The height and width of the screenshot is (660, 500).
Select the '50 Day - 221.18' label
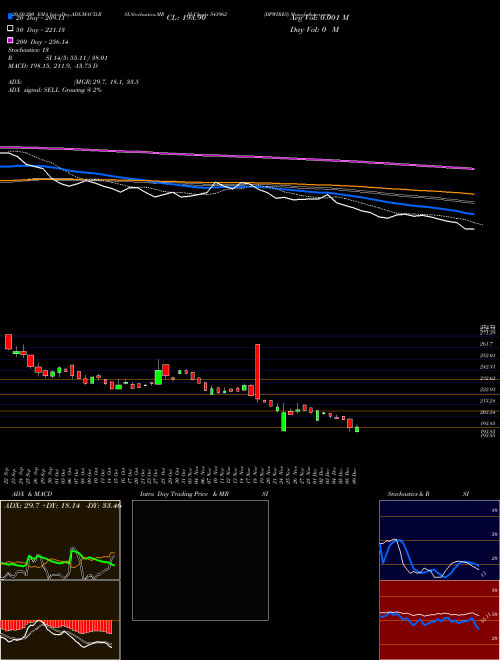click(x=40, y=29)
